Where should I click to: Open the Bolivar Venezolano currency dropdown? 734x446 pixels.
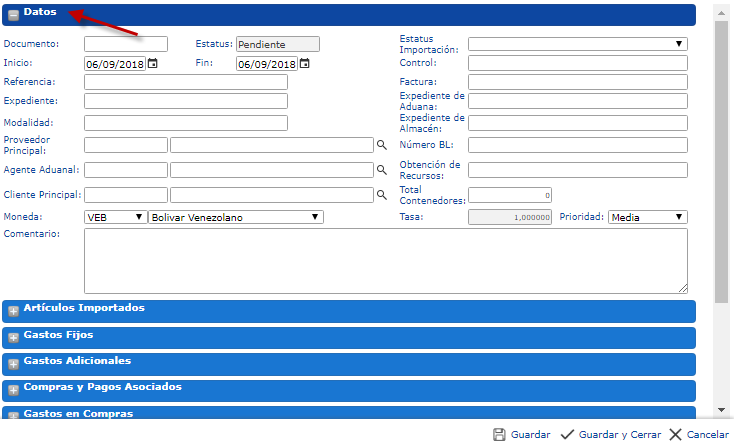tap(235, 217)
